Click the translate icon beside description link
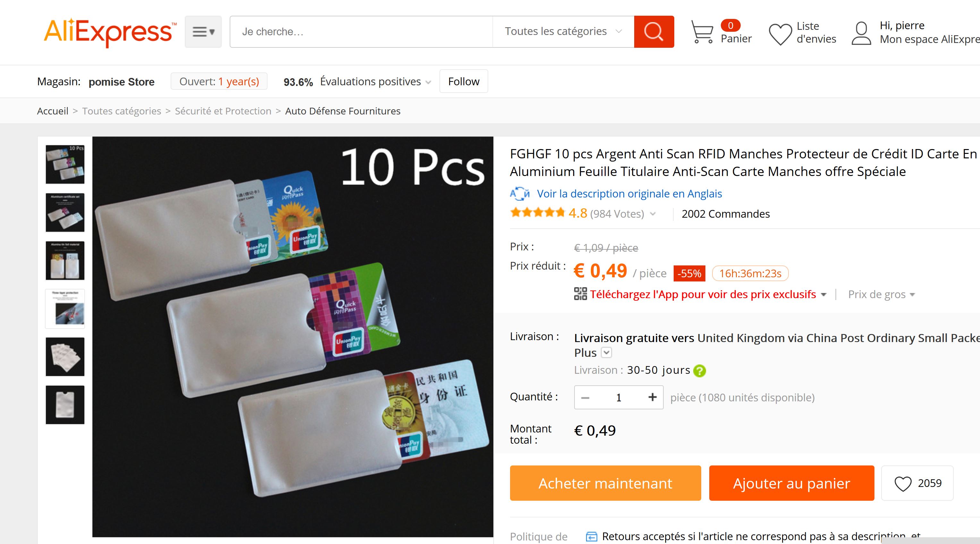 519,194
